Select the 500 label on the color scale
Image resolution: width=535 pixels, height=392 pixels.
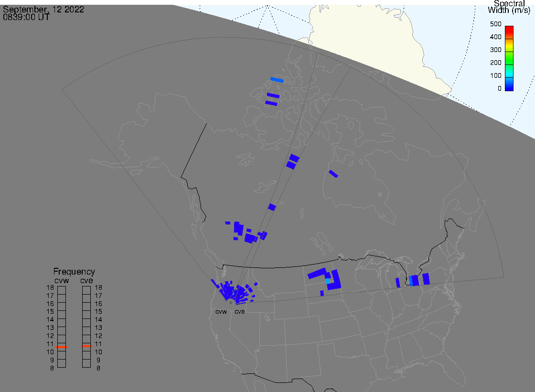(496, 24)
